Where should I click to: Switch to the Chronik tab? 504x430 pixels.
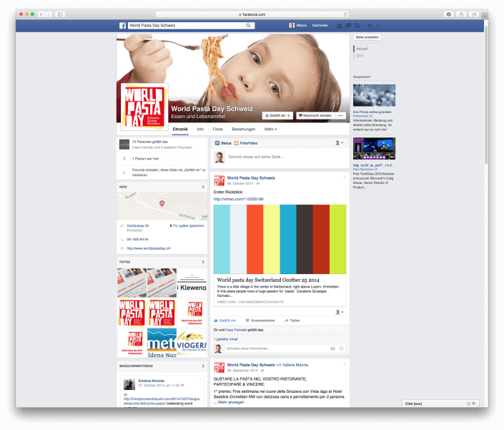180,129
